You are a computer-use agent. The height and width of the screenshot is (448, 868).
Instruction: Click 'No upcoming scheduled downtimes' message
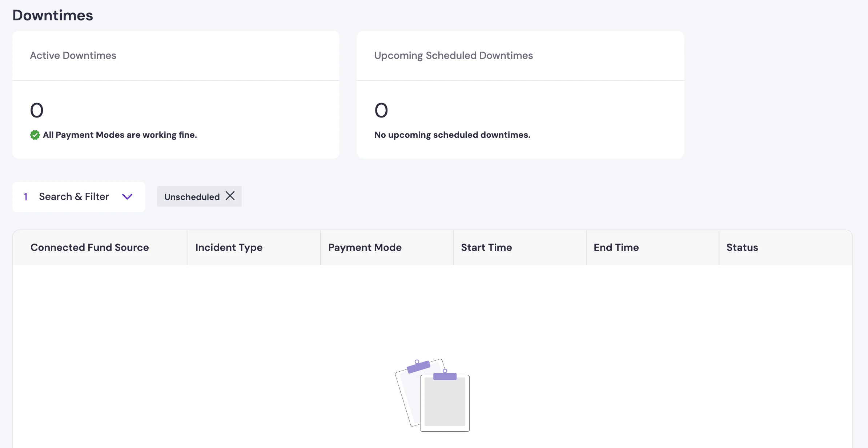(x=452, y=135)
